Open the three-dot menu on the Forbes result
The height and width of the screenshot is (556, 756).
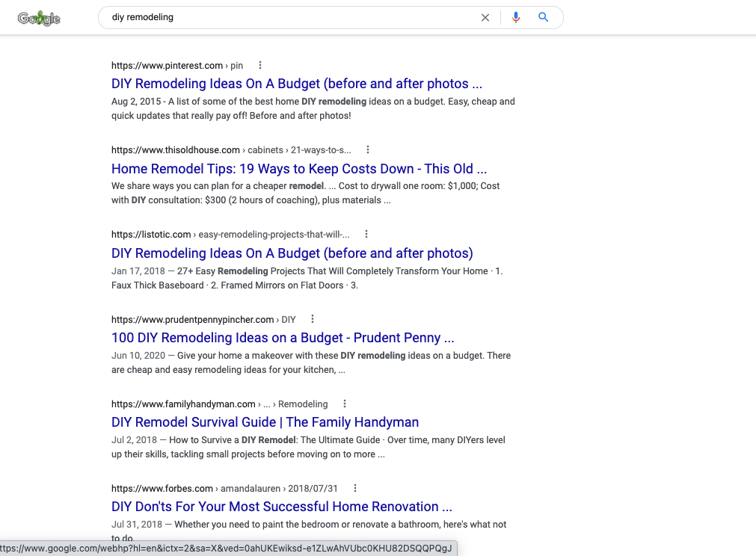(x=355, y=488)
